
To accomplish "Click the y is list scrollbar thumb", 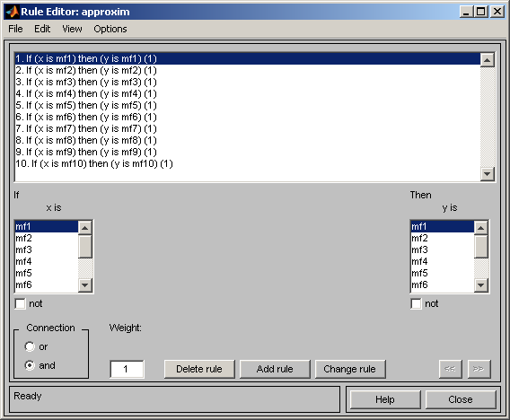I will (481, 247).
